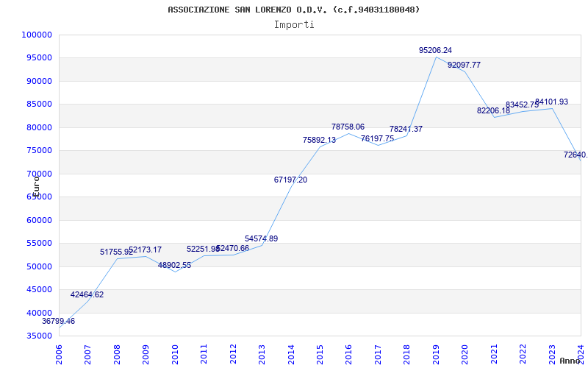Click the 2023 x-axis year label
The image size is (588, 368).
pyautogui.click(x=552, y=353)
